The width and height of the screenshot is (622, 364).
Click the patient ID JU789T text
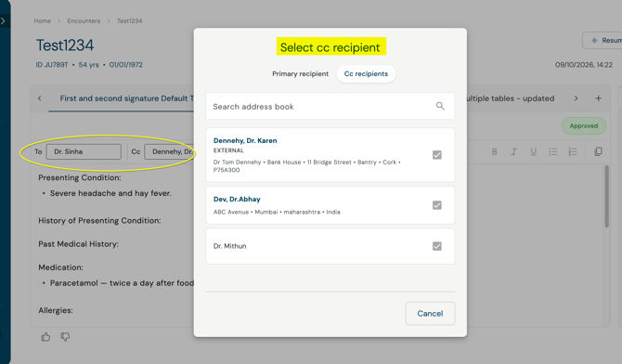pyautogui.click(x=52, y=65)
